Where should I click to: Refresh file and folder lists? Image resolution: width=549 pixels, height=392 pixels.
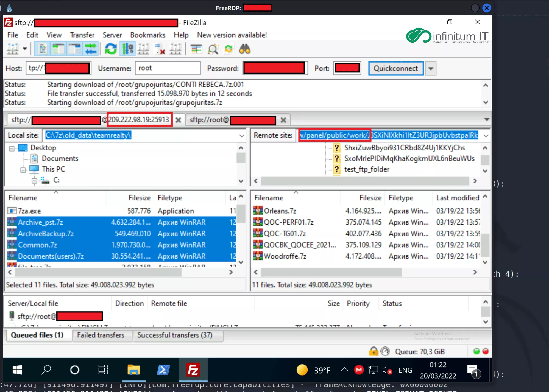pyautogui.click(x=111, y=49)
